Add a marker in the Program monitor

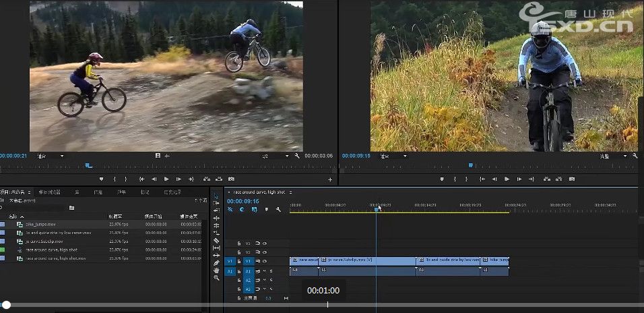click(442, 179)
